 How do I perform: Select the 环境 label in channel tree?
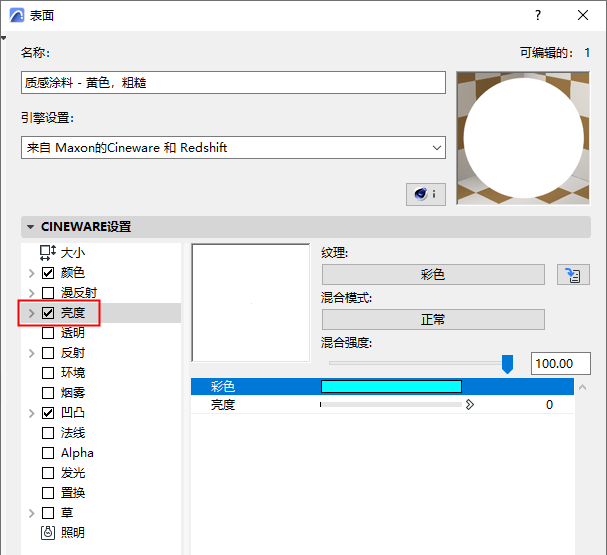click(x=73, y=373)
